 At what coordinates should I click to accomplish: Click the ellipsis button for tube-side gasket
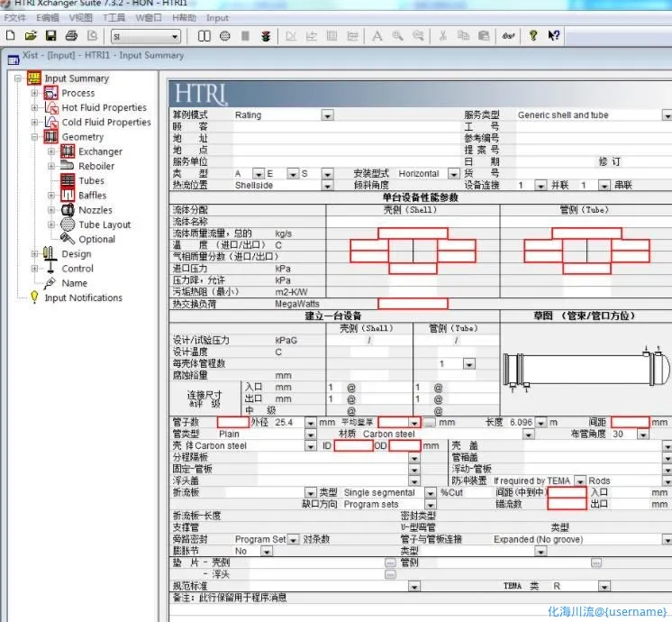[x=596, y=563]
